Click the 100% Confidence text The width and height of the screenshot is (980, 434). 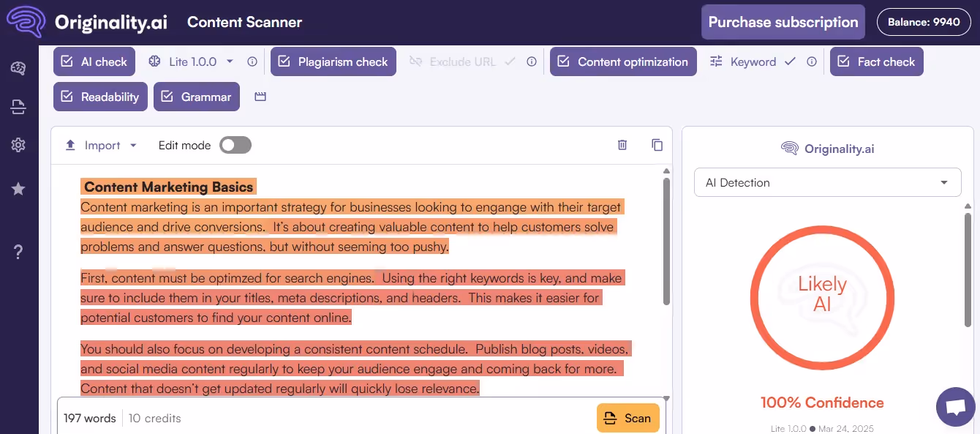(822, 403)
